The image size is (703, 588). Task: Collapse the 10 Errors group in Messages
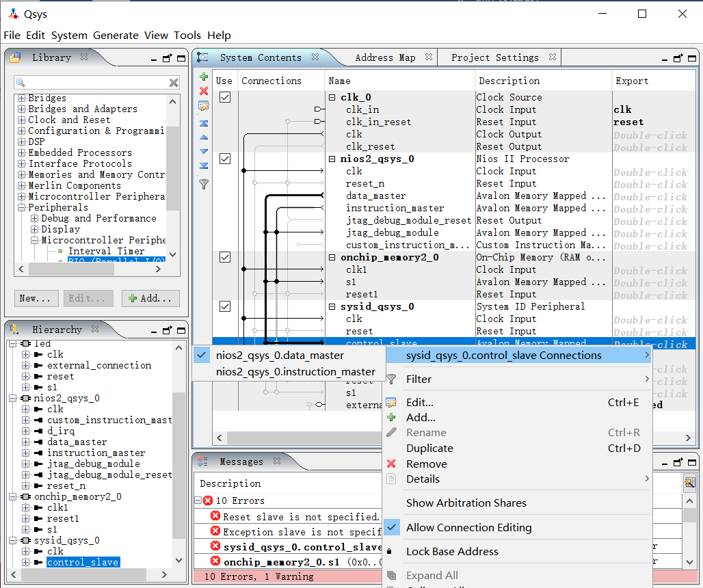click(199, 500)
